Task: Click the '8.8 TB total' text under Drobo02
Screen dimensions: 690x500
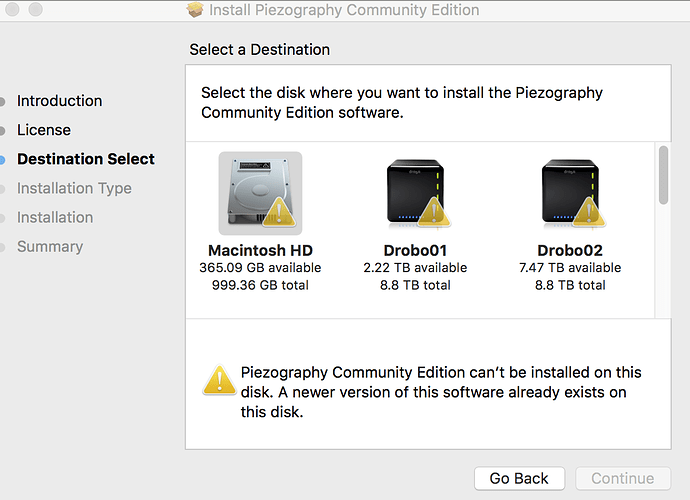Action: tap(570, 285)
